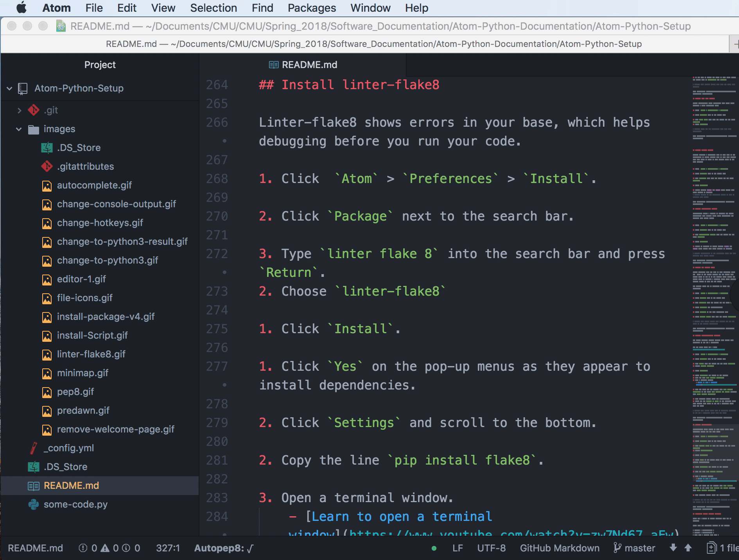Click the change-to-python3.gif image icon
The height and width of the screenshot is (560, 739).
click(47, 261)
